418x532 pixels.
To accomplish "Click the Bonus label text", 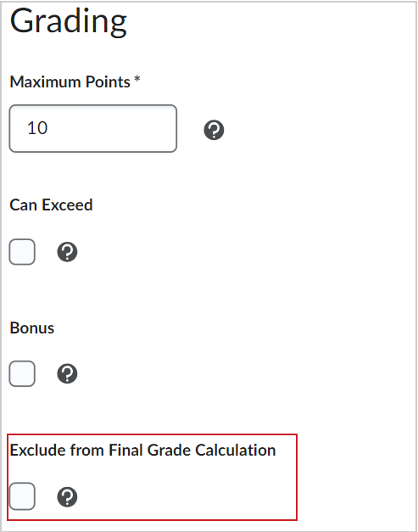I will tap(32, 328).
